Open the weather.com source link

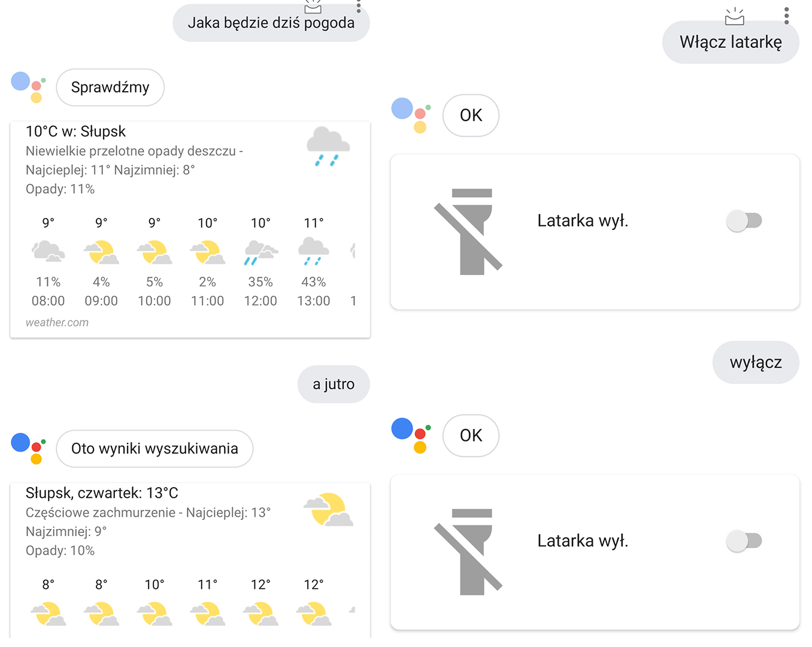click(57, 322)
